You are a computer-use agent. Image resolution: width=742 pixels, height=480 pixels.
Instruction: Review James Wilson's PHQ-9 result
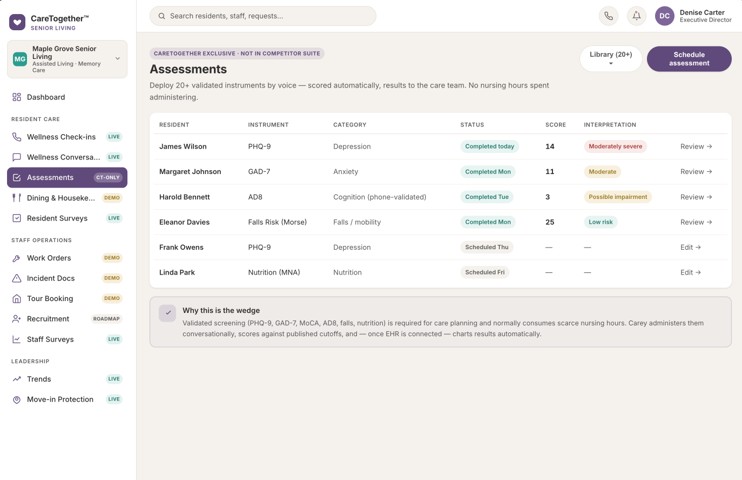[x=696, y=147]
